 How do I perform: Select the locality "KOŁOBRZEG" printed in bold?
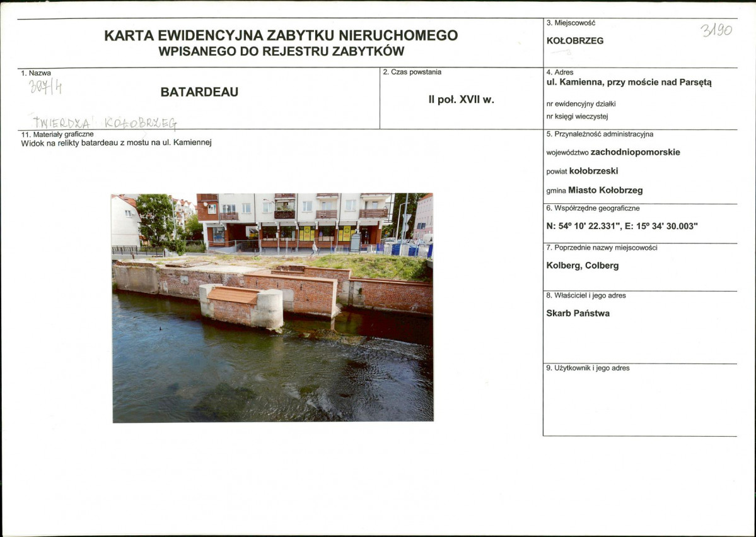point(574,41)
